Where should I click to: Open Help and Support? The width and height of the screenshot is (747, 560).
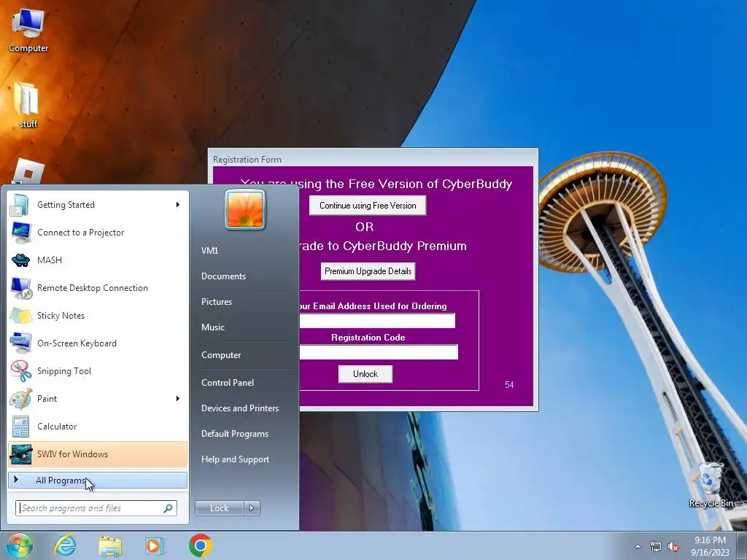(x=236, y=459)
